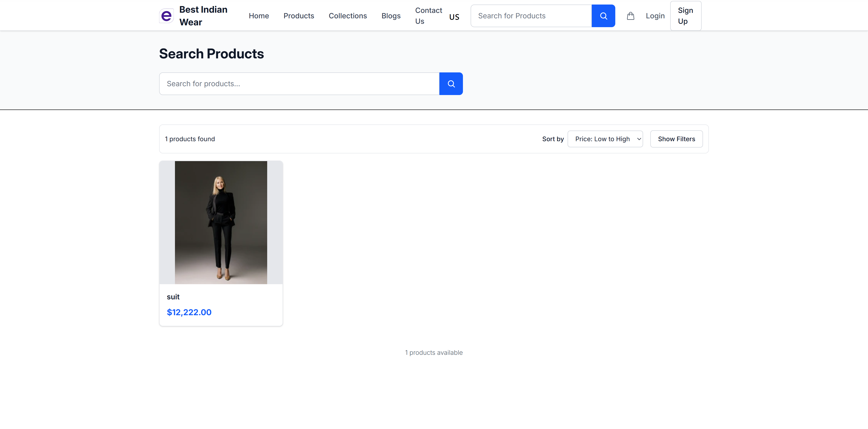The height and width of the screenshot is (429, 868).
Task: Click Contact Us in the navigation
Action: coord(428,16)
